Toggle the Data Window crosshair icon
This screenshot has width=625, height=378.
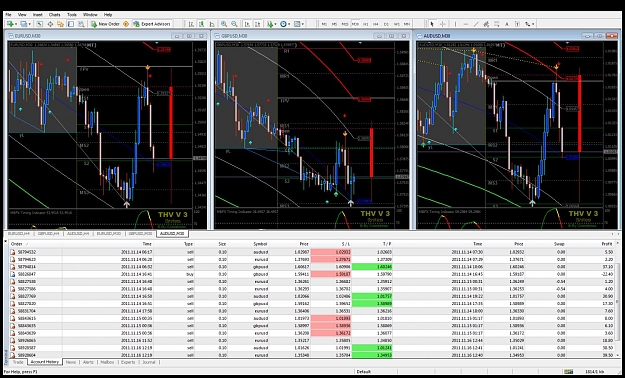click(50, 24)
